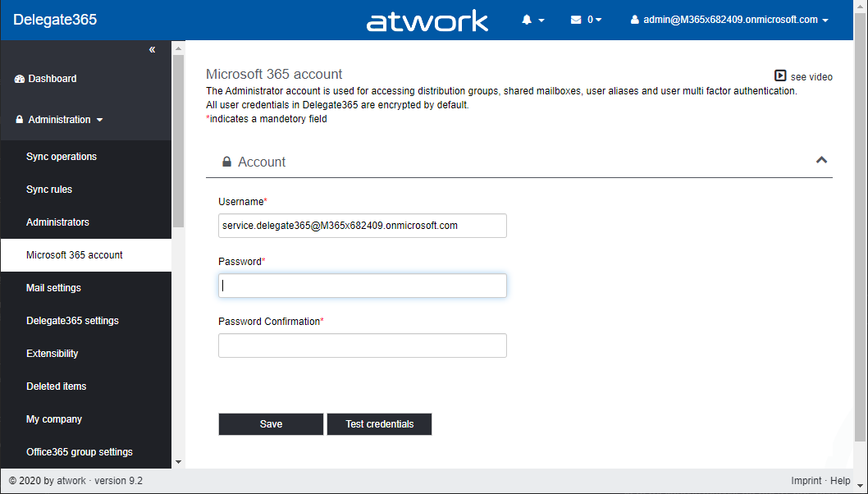Screen dimensions: 868x494
Task: Click the Administration lock icon
Action: click(x=20, y=120)
